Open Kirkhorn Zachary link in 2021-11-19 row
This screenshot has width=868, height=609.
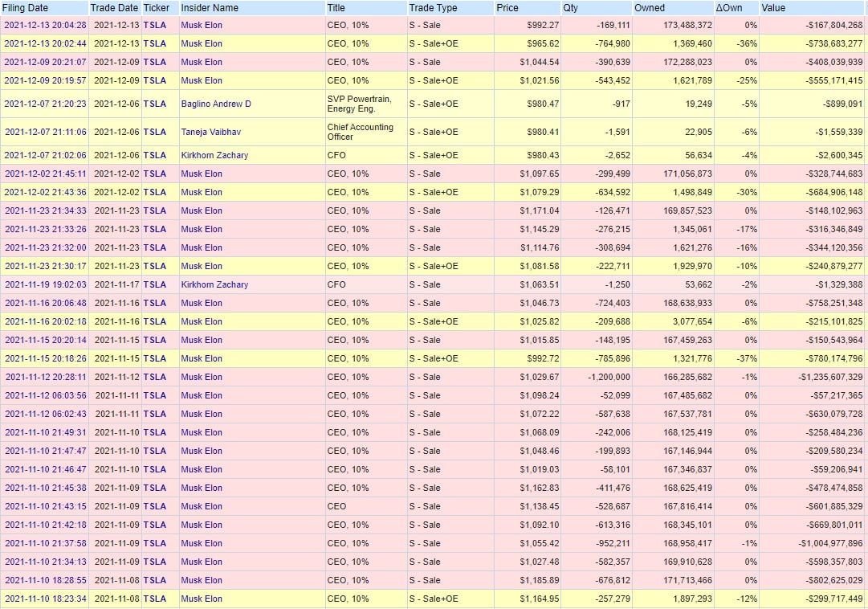coord(214,284)
